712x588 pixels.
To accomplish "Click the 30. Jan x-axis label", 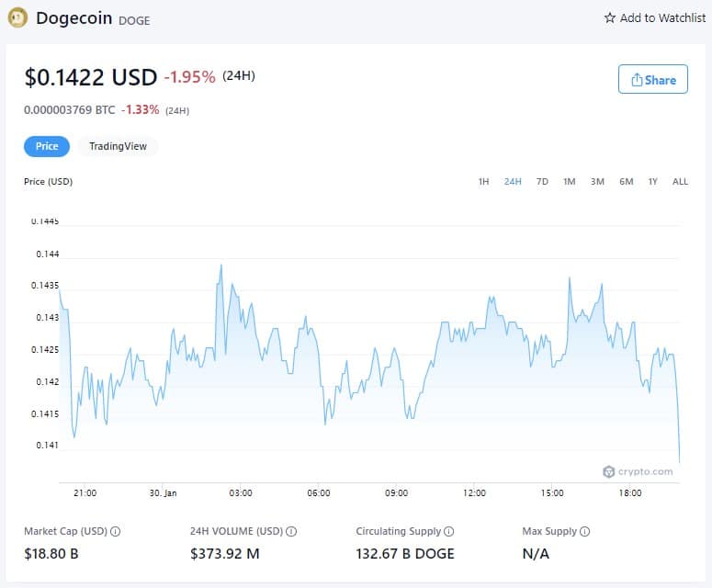I will [x=163, y=492].
